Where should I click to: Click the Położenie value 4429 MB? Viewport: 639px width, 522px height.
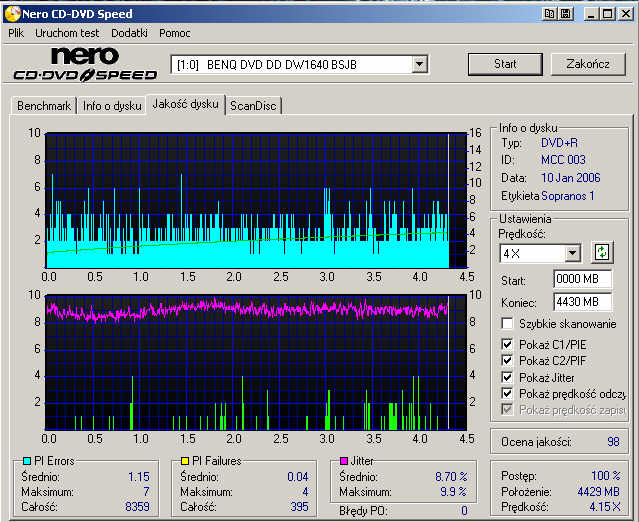598,491
